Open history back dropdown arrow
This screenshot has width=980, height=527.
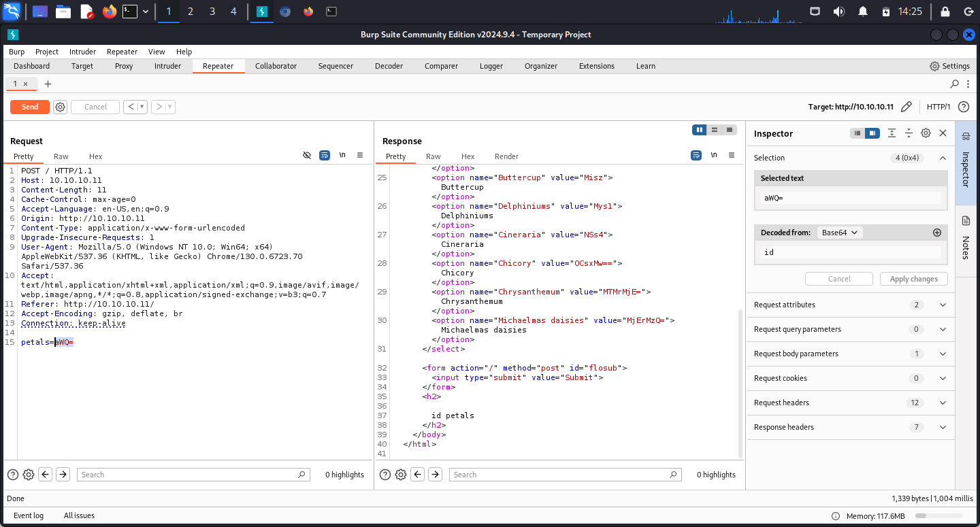(142, 107)
